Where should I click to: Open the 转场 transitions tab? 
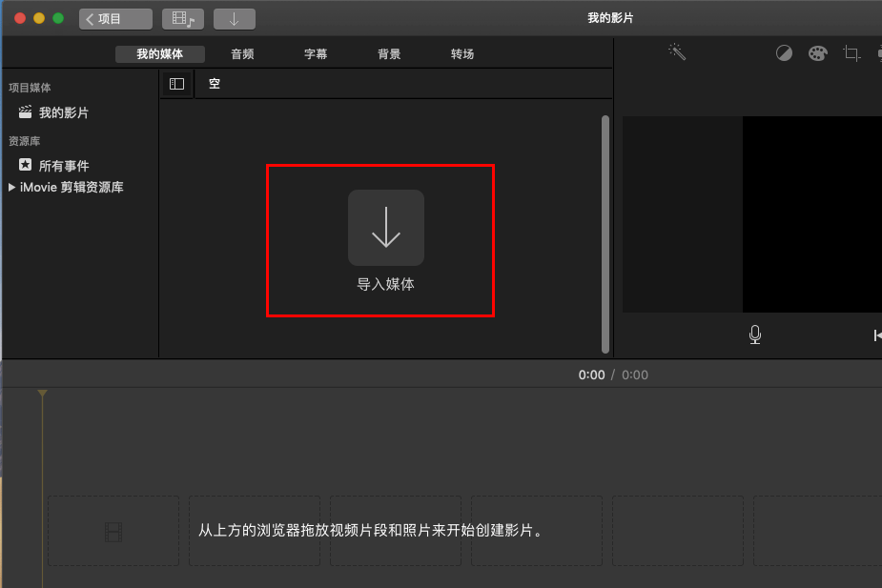[462, 54]
